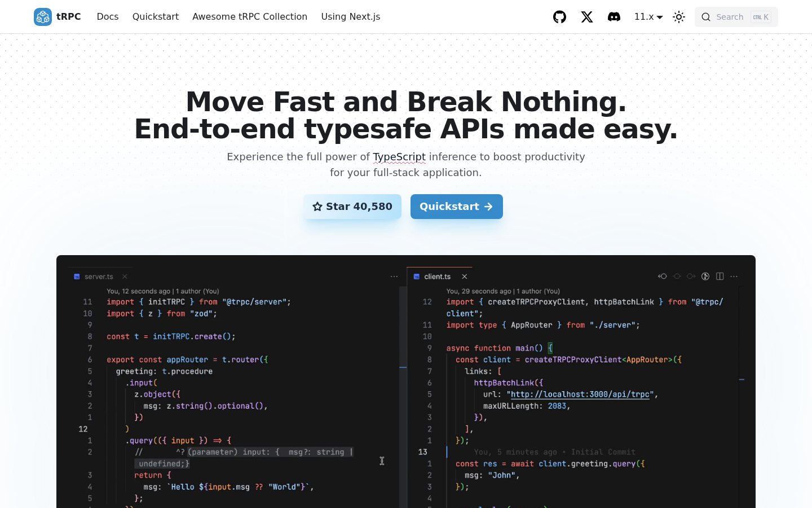The width and height of the screenshot is (812, 508).
Task: Go to Quickstart in the top navbar
Action: (156, 17)
